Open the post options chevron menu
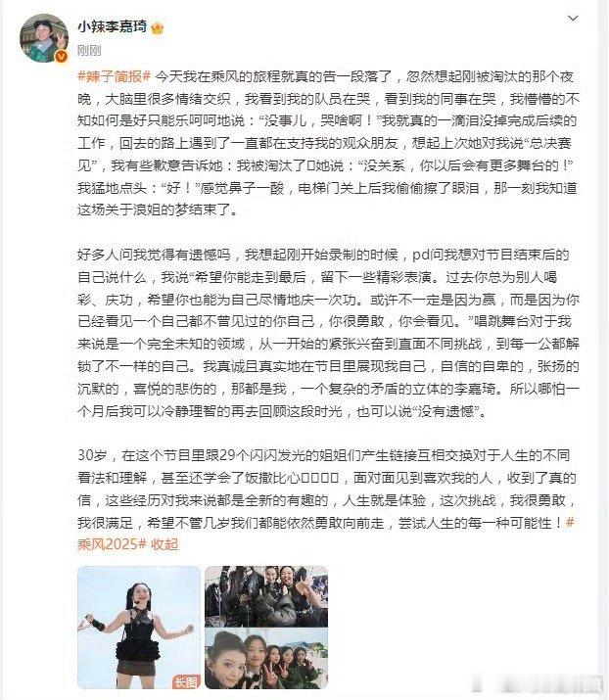This screenshot has height=700, width=609. [573, 19]
